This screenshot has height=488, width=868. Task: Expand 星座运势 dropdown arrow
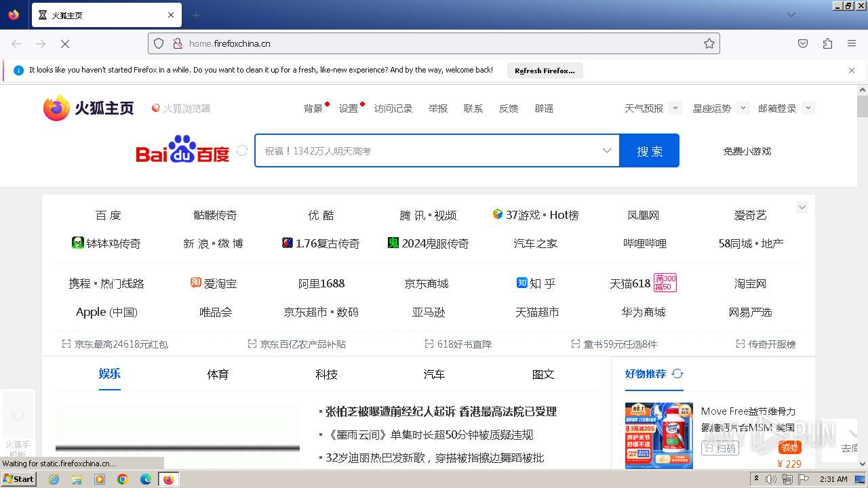coord(743,108)
